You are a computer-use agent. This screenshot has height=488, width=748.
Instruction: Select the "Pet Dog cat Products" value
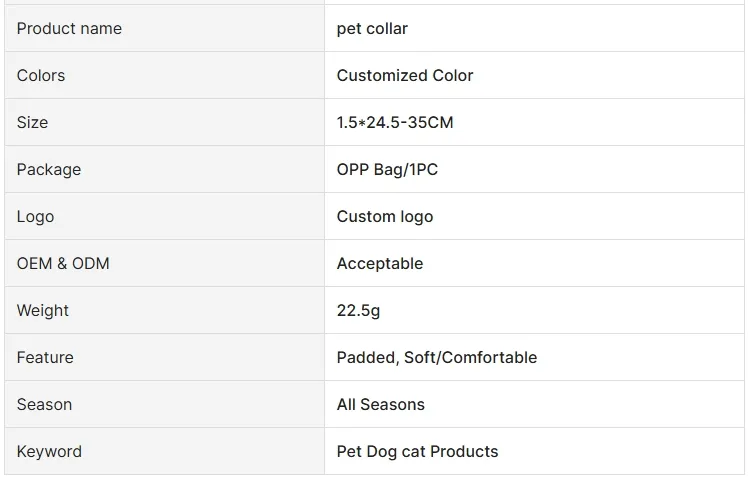pyautogui.click(x=417, y=451)
